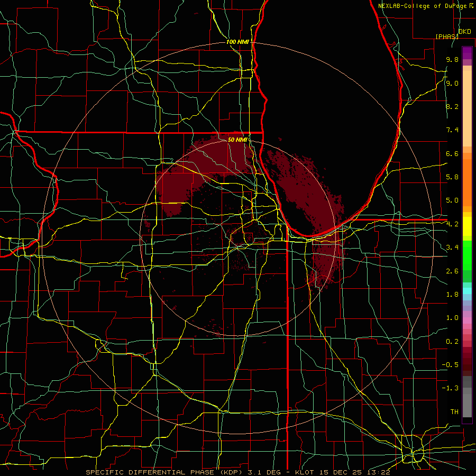Click the yellow segment of the color bar
The height and width of the screenshot is (476, 476).
click(467, 226)
